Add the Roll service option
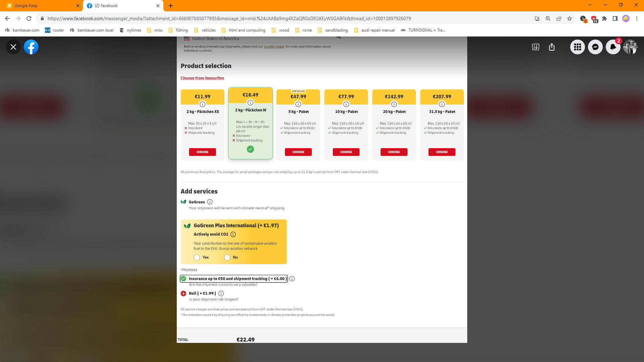644x362 pixels. pyautogui.click(x=183, y=294)
